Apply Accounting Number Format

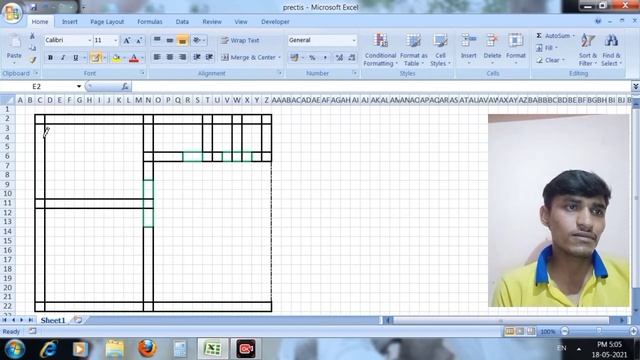[294, 58]
